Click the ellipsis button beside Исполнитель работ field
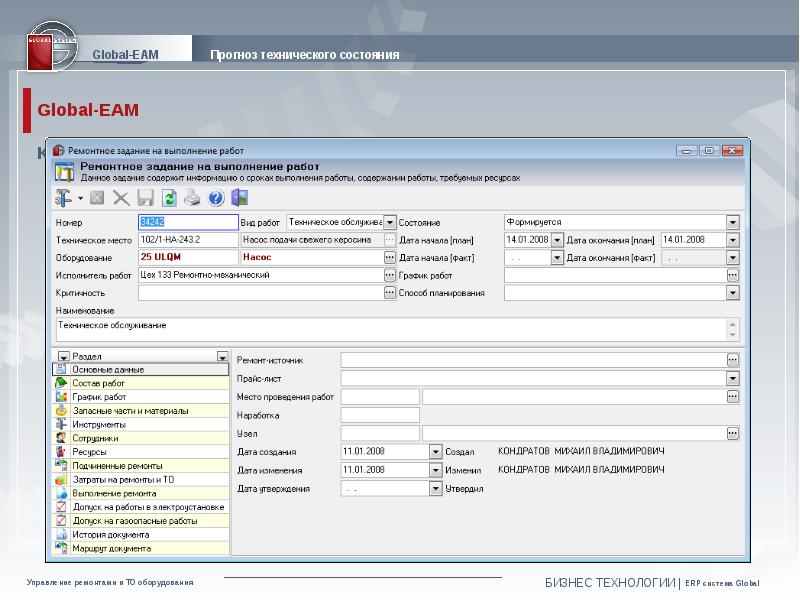The height and width of the screenshot is (600, 800). pos(390,275)
